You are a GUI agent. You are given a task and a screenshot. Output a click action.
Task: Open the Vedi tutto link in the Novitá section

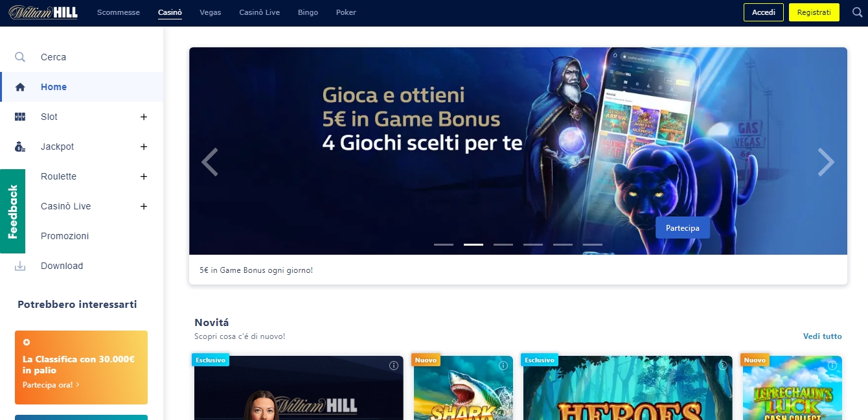point(823,336)
